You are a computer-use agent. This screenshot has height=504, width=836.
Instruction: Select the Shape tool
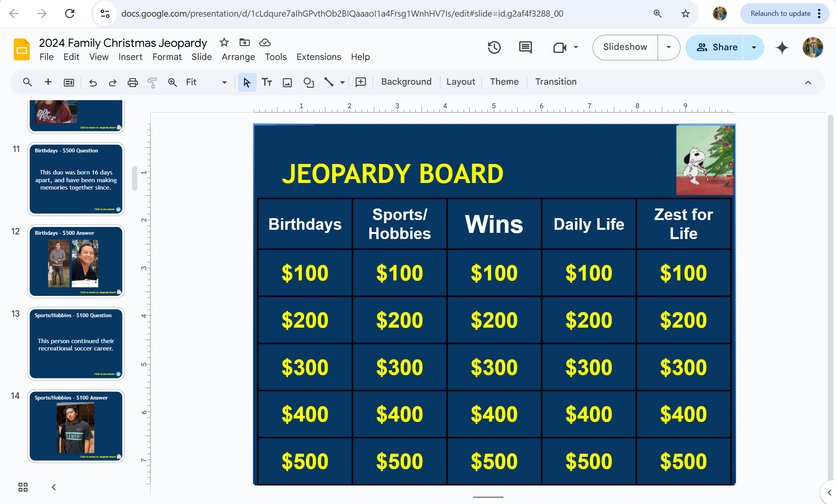tap(308, 82)
